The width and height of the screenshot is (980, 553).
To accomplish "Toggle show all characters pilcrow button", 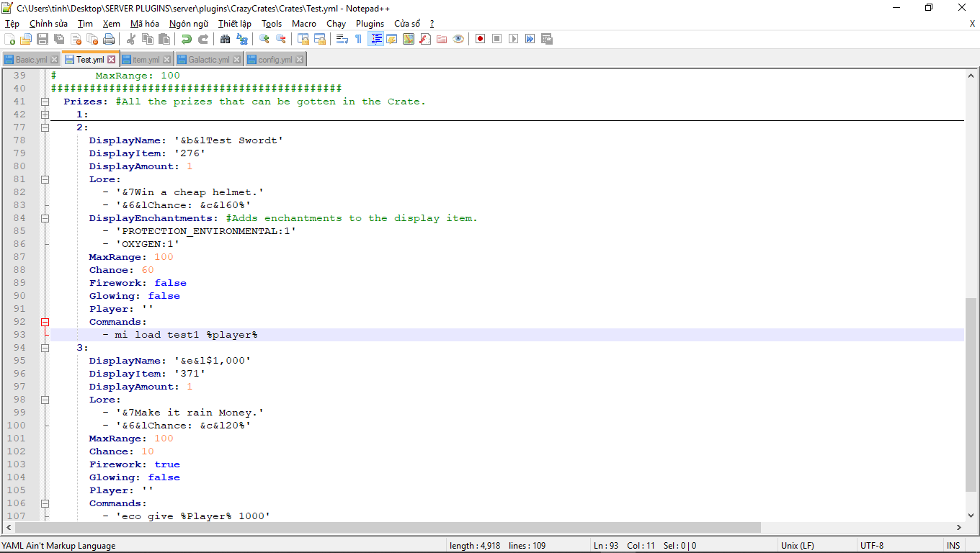I will (x=358, y=39).
